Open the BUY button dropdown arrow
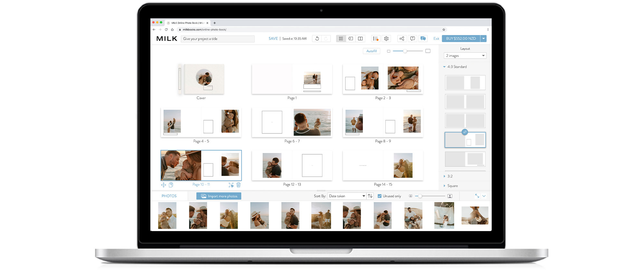This screenshot has height=270, width=644. click(483, 39)
